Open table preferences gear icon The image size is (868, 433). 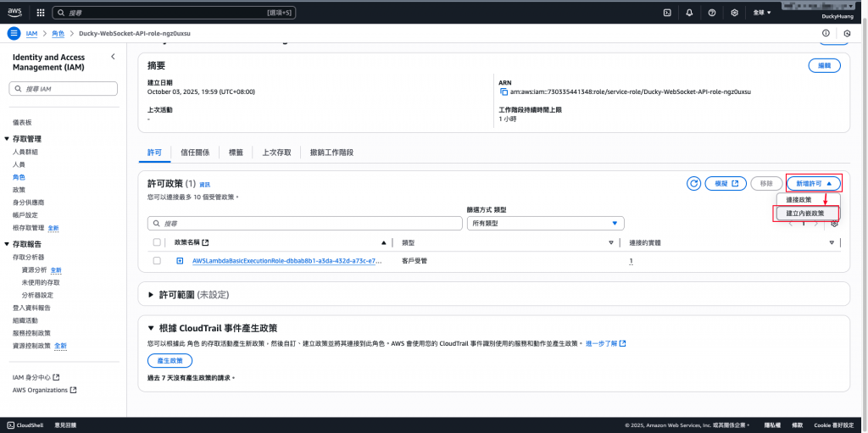point(835,223)
